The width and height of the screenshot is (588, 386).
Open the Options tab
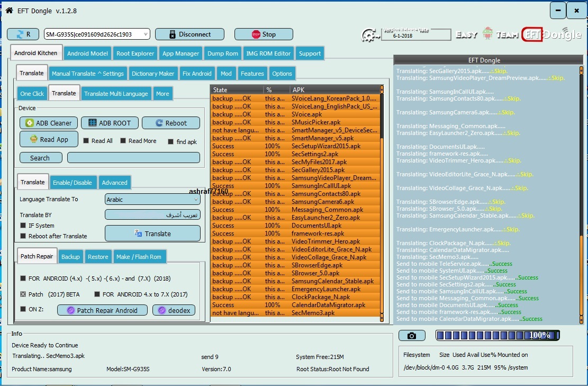coord(282,74)
